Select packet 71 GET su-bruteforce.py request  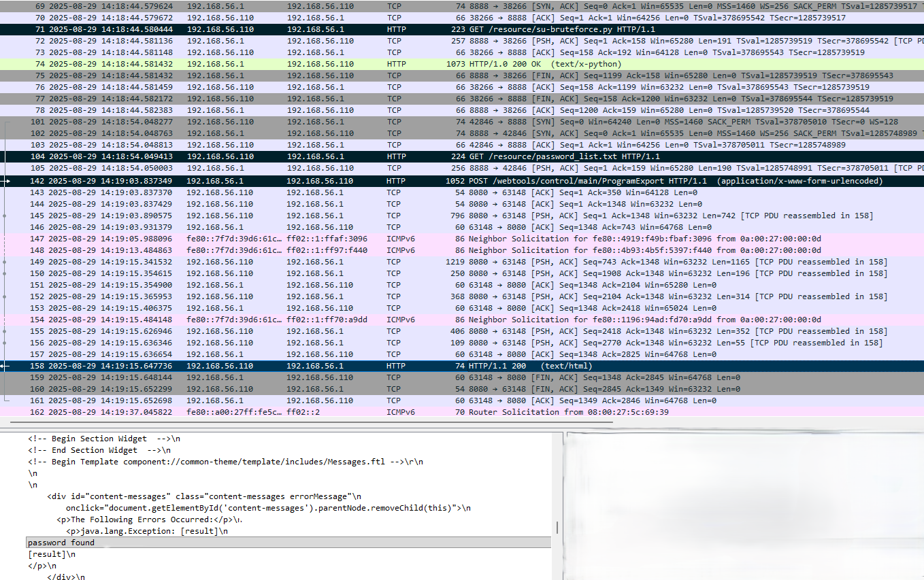point(463,30)
